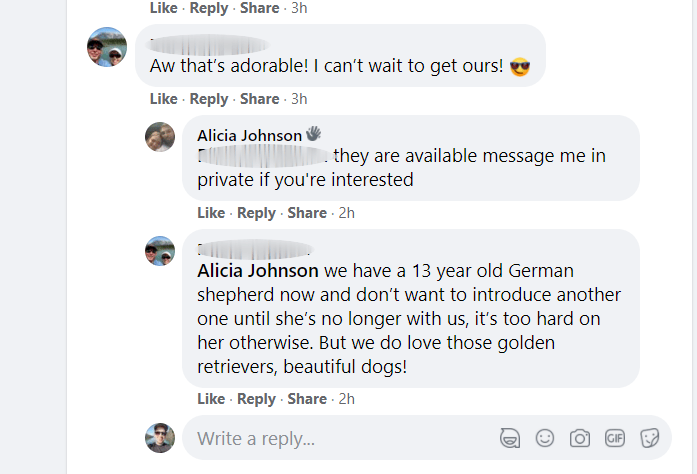Click the profile picture beside "Aw that's adorable"
697x474 pixels.
(x=107, y=47)
